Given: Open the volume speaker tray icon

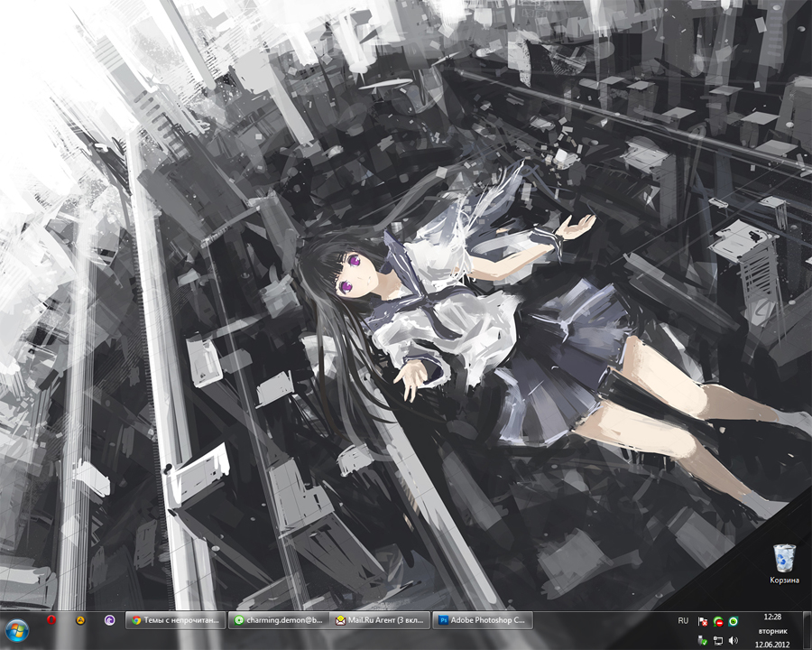Looking at the screenshot, I should pos(733,641).
